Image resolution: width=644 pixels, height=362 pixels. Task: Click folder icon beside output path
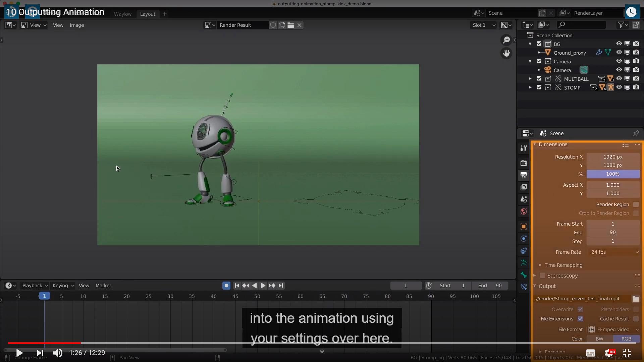(x=636, y=299)
